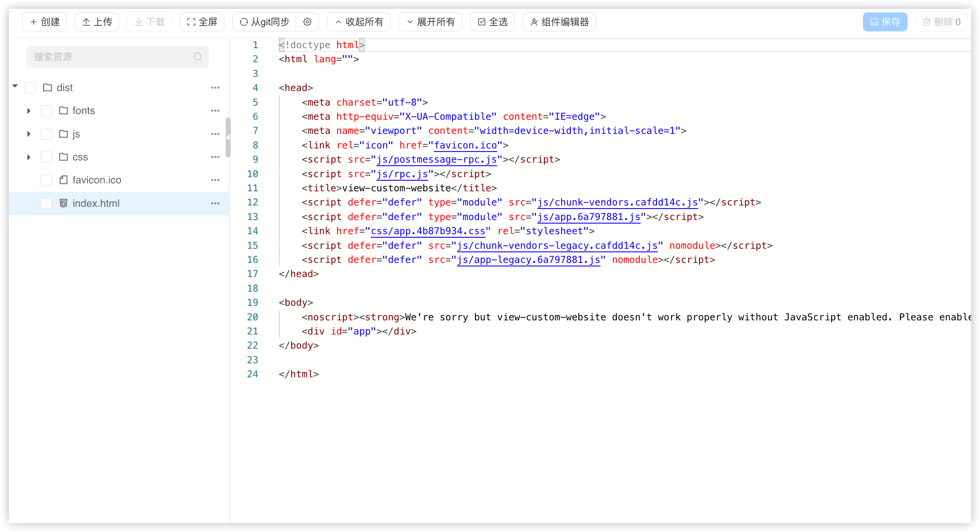
Task: Expand the css folder arrow
Action: tap(29, 157)
